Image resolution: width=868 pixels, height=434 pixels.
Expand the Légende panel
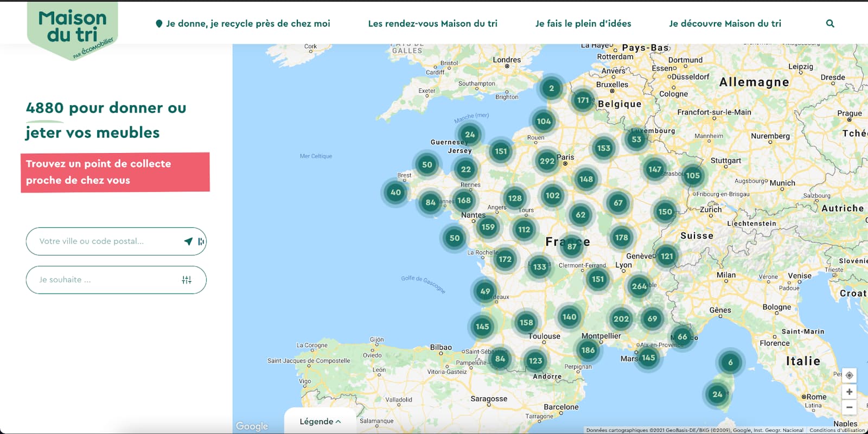(320, 422)
